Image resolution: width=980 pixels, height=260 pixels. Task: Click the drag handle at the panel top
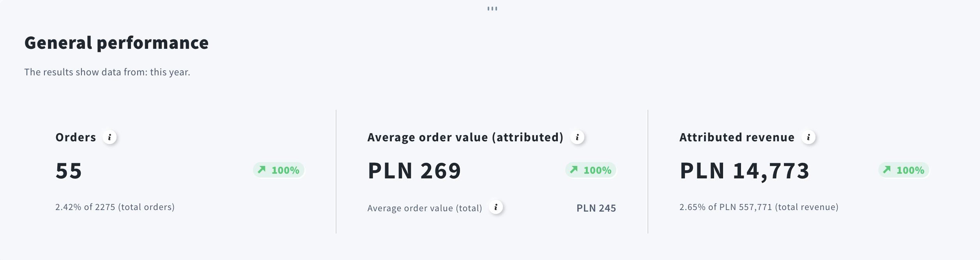(492, 9)
